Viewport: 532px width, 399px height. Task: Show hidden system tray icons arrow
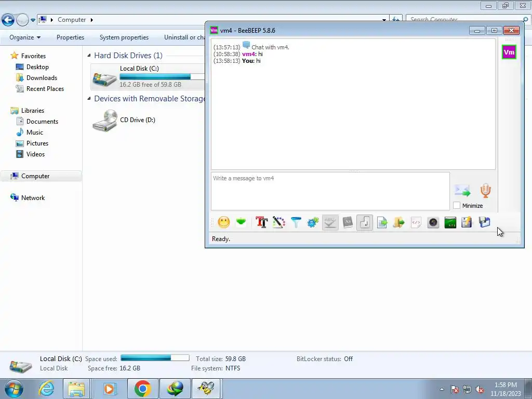point(442,389)
